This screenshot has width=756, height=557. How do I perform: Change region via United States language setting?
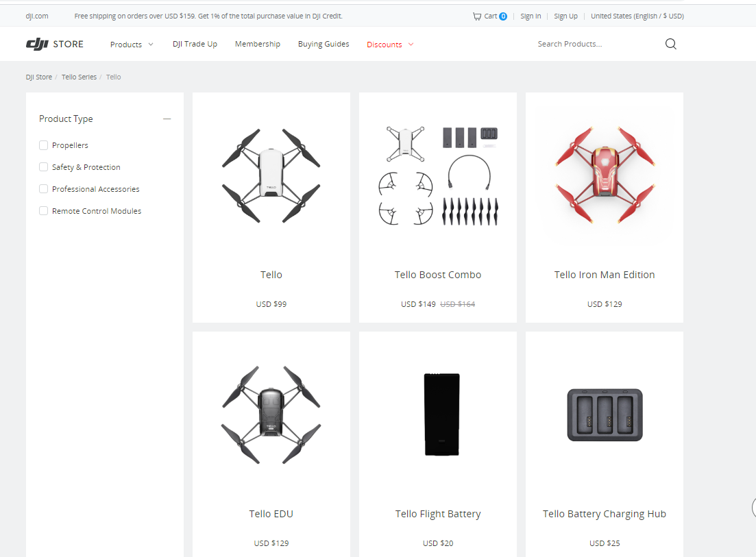pyautogui.click(x=637, y=16)
